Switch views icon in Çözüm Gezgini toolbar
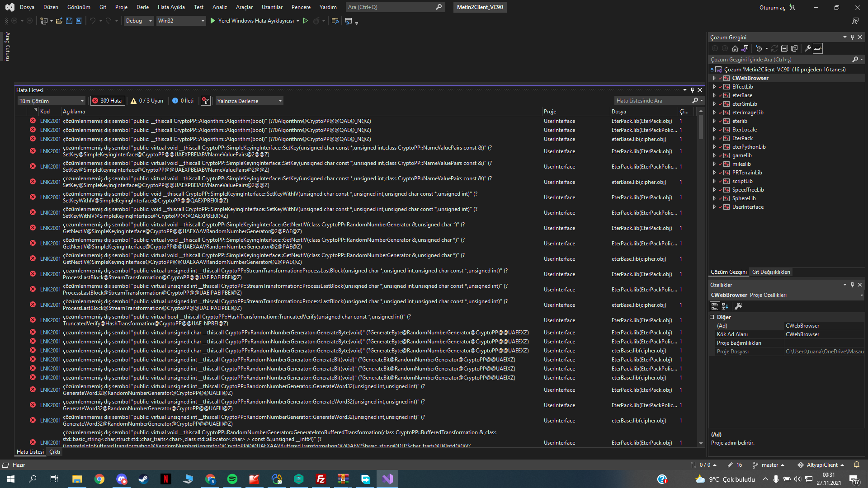 [x=745, y=48]
